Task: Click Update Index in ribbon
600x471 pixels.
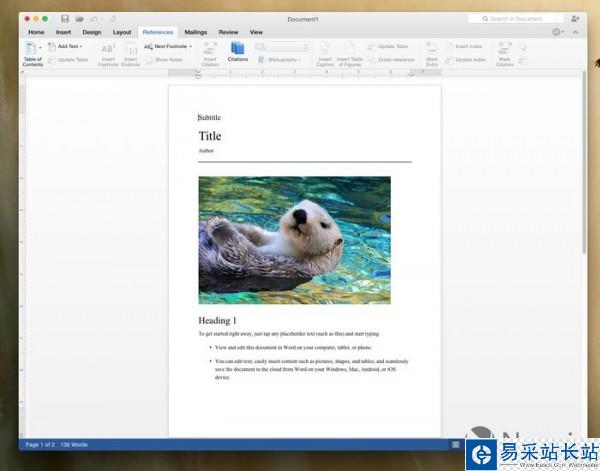Action: click(x=465, y=60)
